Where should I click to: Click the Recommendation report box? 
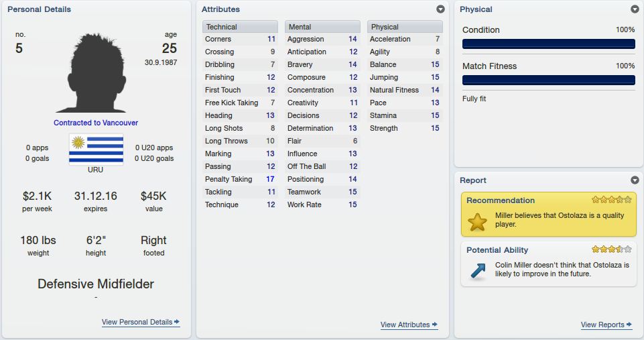pos(549,214)
